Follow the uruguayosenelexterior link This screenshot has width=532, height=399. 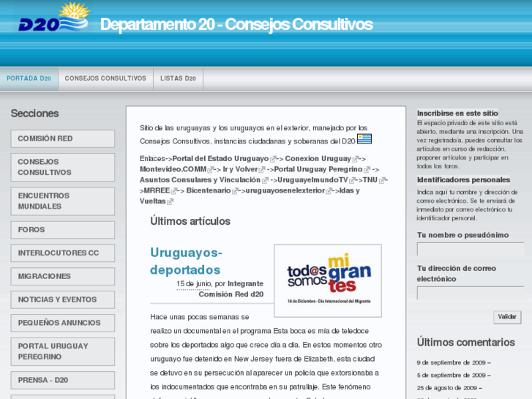coord(285,190)
